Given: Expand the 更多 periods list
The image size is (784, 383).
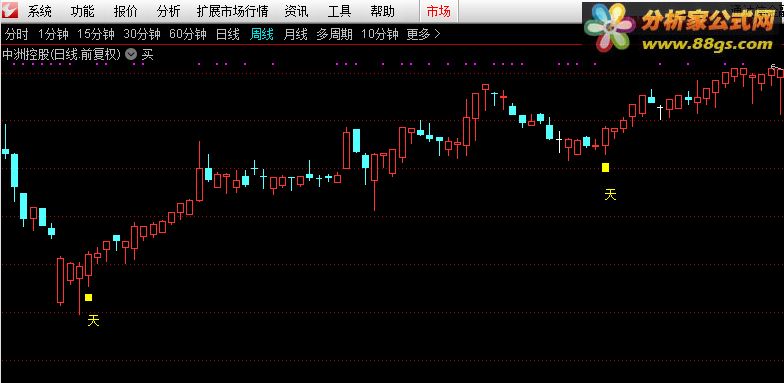Looking at the screenshot, I should point(423,34).
